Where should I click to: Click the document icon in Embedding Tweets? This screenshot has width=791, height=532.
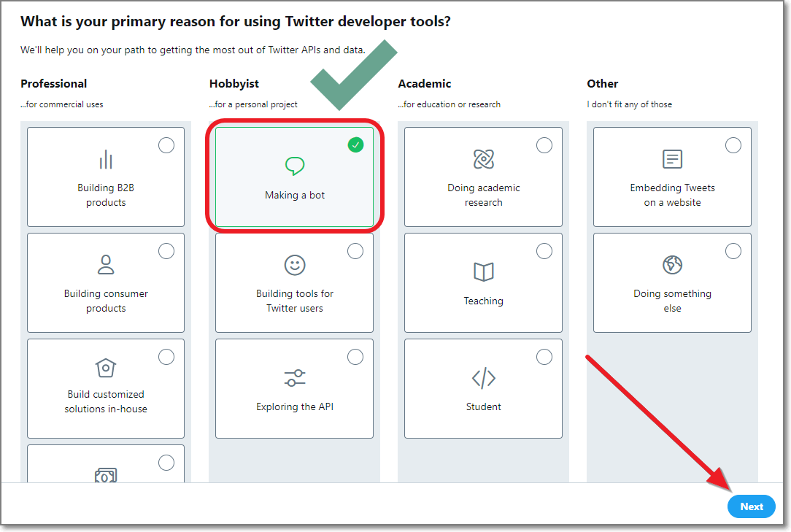click(673, 159)
